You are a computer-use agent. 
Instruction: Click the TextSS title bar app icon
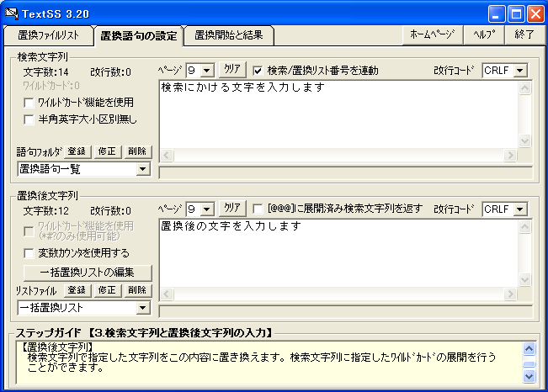tap(11, 13)
